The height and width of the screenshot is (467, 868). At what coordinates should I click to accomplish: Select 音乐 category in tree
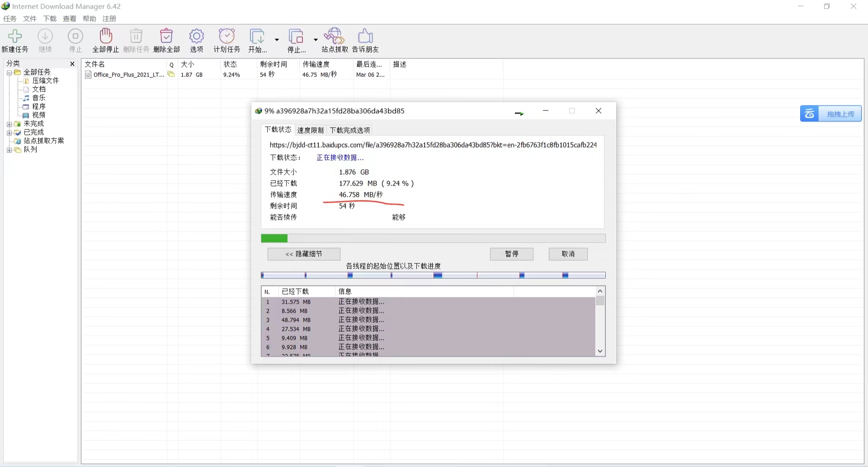pyautogui.click(x=39, y=98)
